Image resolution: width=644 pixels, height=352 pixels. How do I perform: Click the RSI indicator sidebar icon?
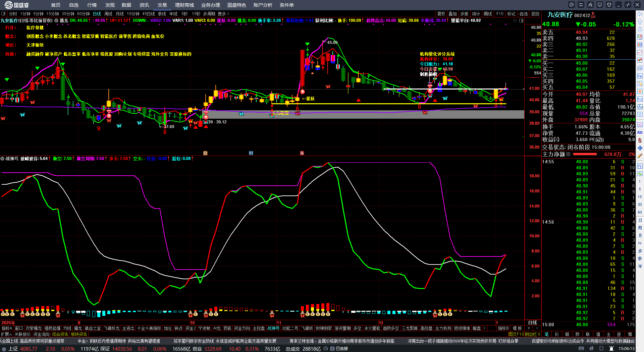tap(640, 132)
